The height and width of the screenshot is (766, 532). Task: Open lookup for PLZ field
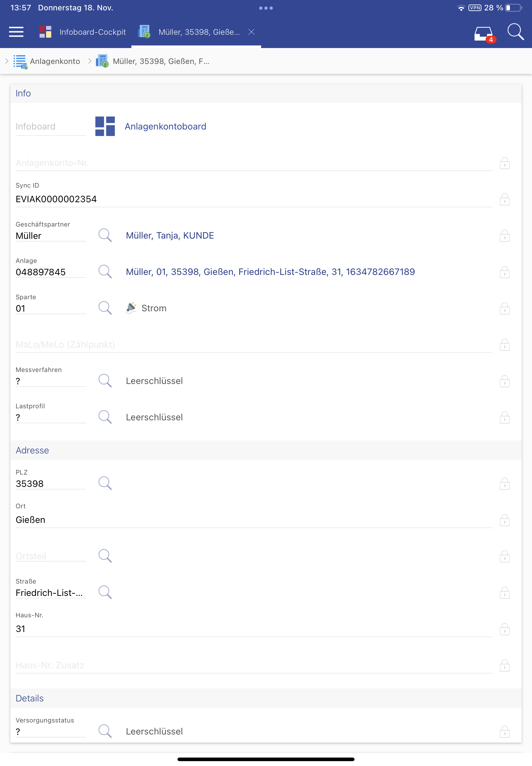[105, 483]
